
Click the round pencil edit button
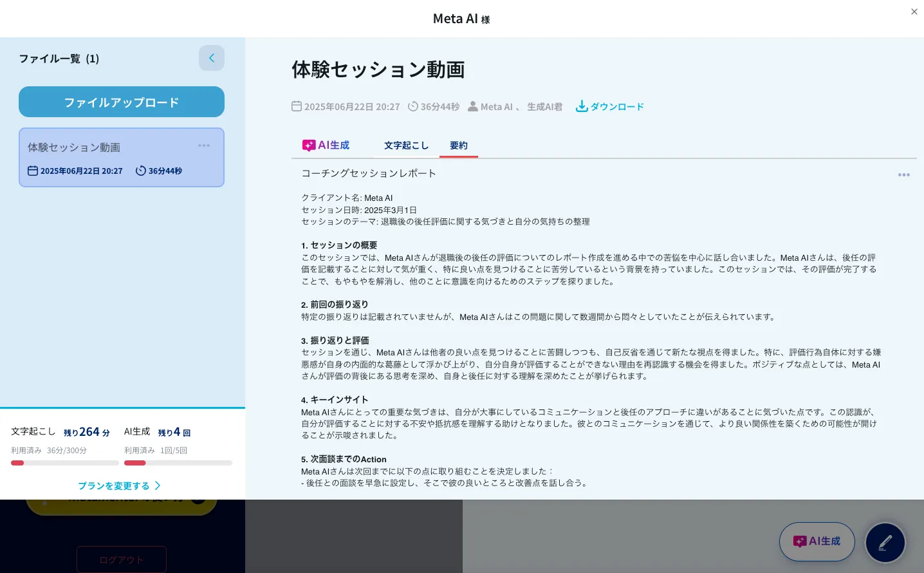885,543
